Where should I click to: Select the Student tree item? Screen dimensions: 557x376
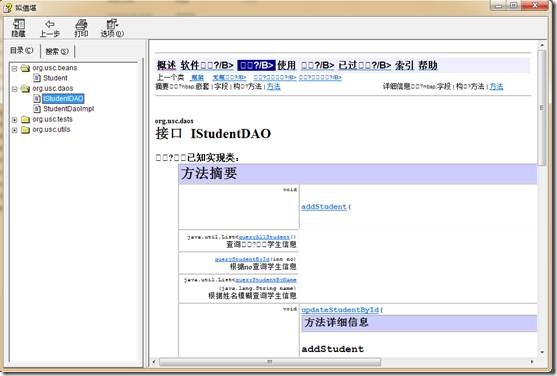[x=55, y=78]
